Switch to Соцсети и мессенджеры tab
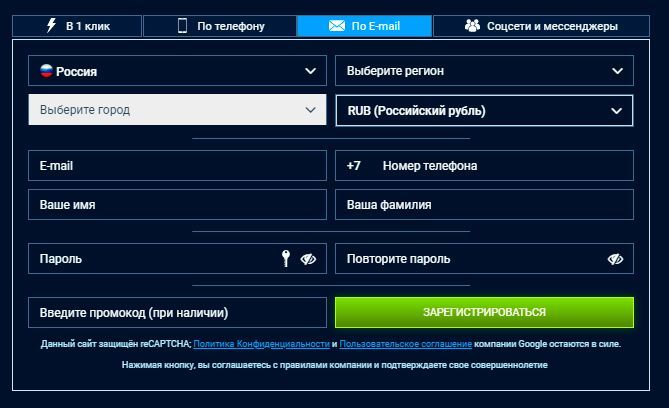The width and height of the screenshot is (669, 408). tap(541, 26)
